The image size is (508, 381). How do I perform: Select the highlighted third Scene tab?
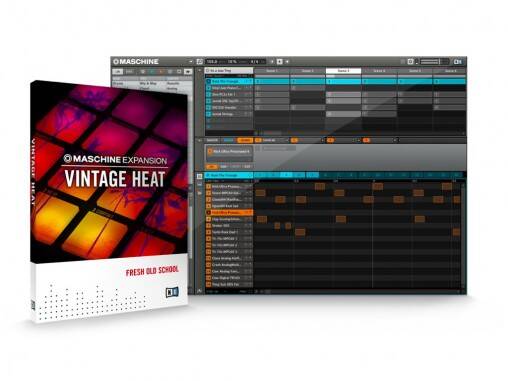pos(343,71)
